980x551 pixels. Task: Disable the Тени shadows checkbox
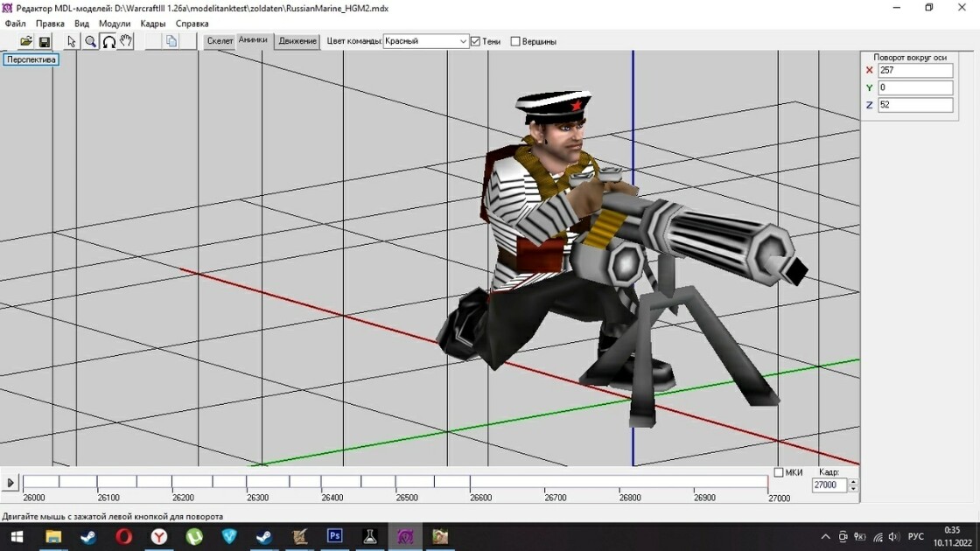pyautogui.click(x=476, y=41)
